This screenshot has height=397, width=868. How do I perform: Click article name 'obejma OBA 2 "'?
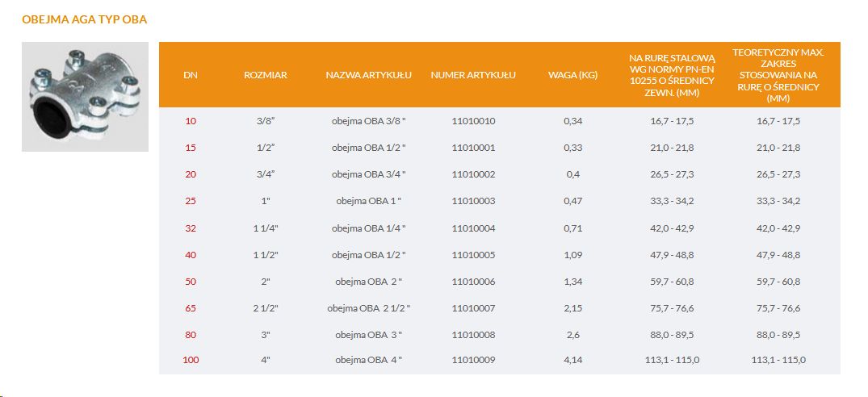click(369, 282)
